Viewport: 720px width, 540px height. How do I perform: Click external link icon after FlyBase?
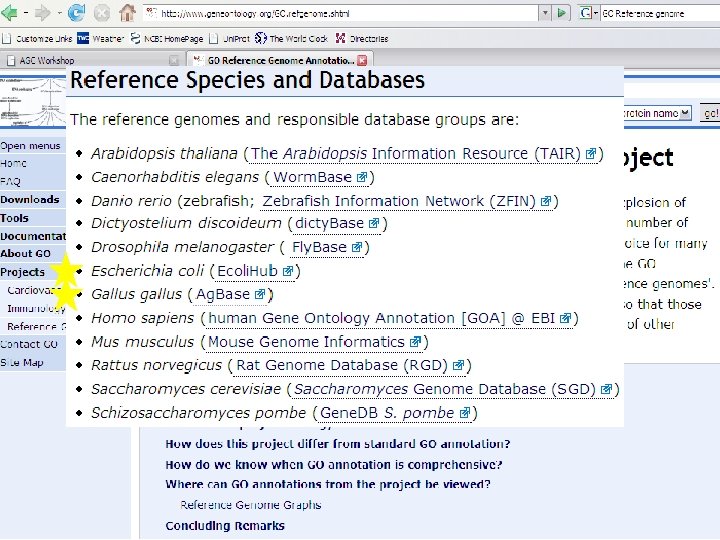357,248
